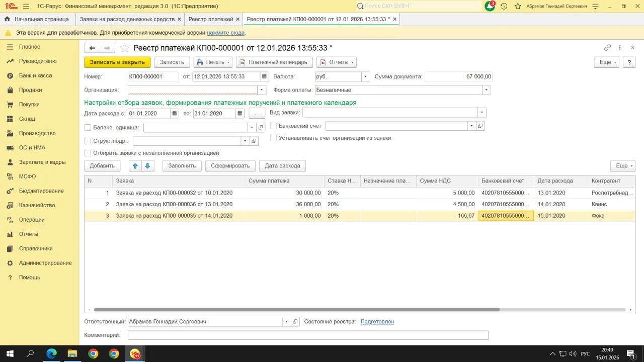Open the history clock icon
Image resolution: width=644 pixels, height=362 pixels.
click(504, 6)
